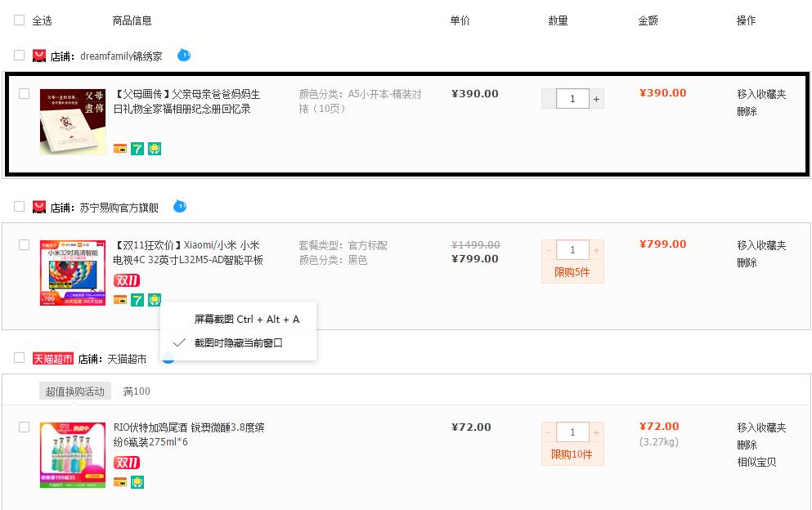812x510 pixels.
Task: Click credit card payment icon under 父母画传 book
Action: point(120,148)
